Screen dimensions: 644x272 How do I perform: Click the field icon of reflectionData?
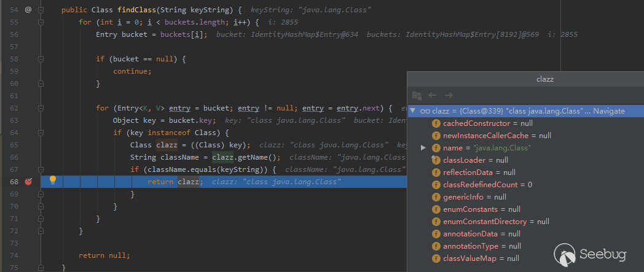pos(436,173)
